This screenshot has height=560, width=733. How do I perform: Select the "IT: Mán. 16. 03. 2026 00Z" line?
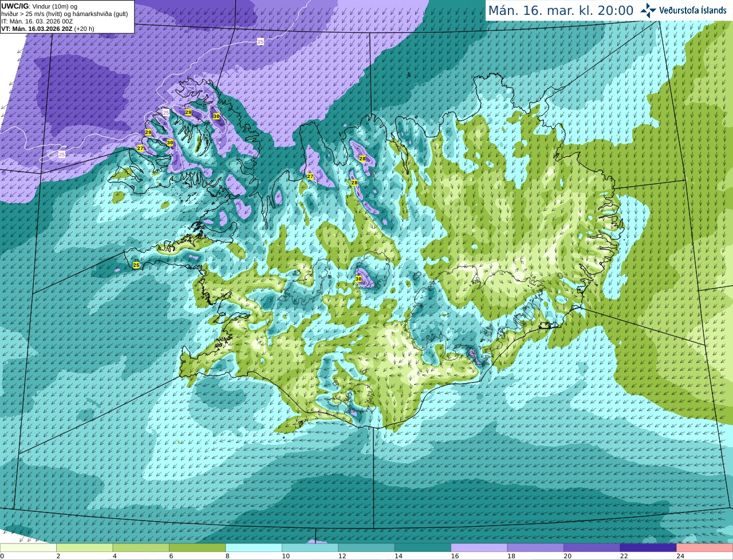pos(37,21)
